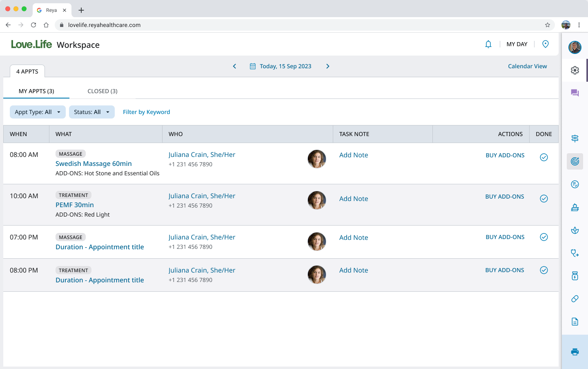Expand the Appt Type filter dropdown
Screen dimensions: 588x369
pyautogui.click(x=38, y=112)
